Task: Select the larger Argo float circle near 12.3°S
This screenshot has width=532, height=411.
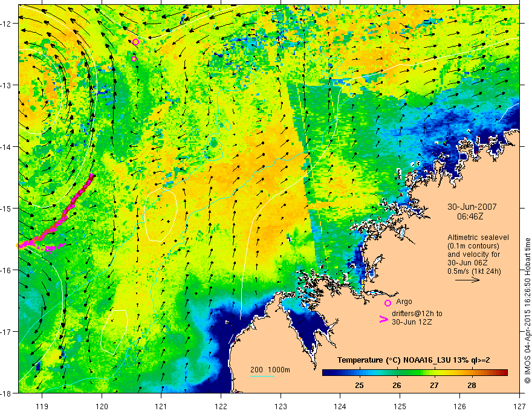Action: pyautogui.click(x=135, y=42)
